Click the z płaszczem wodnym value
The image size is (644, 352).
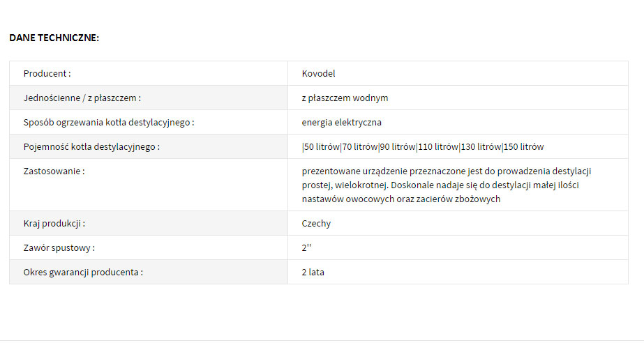tap(345, 98)
